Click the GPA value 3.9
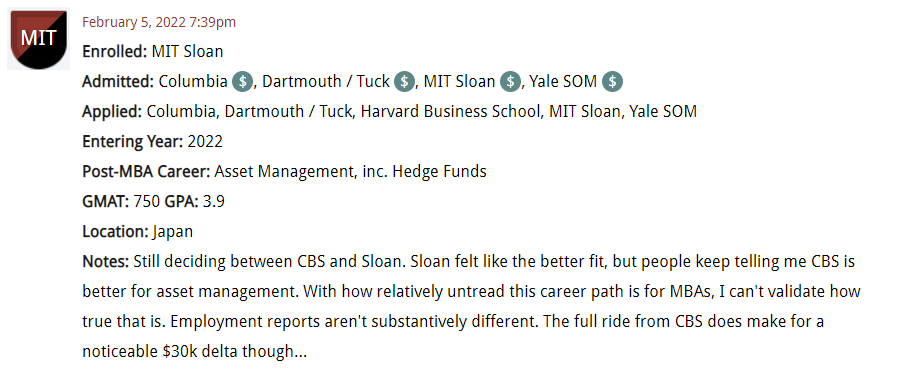Image resolution: width=900 pixels, height=369 pixels. click(214, 201)
